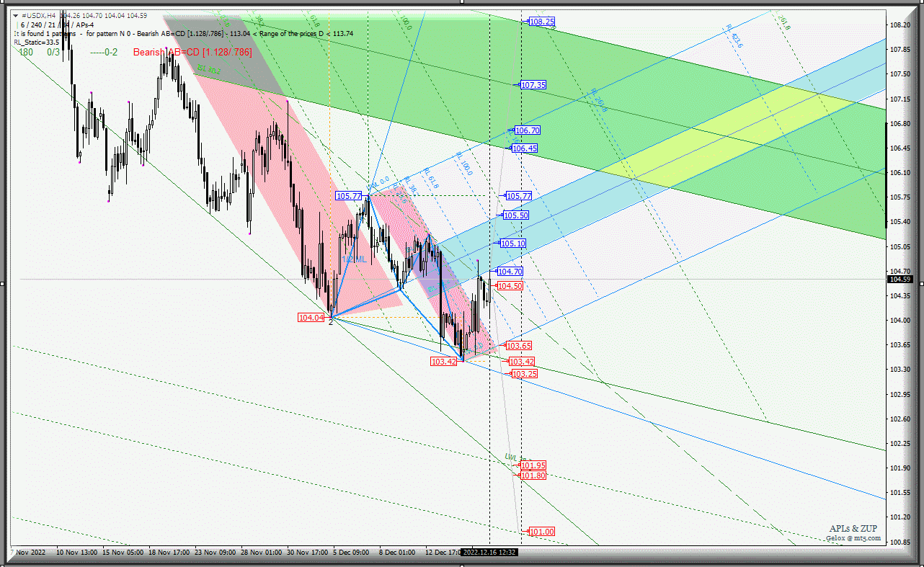This screenshot has height=567, width=924.
Task: Select the 2022.12.16 12:32 time marker
Action: 490,553
